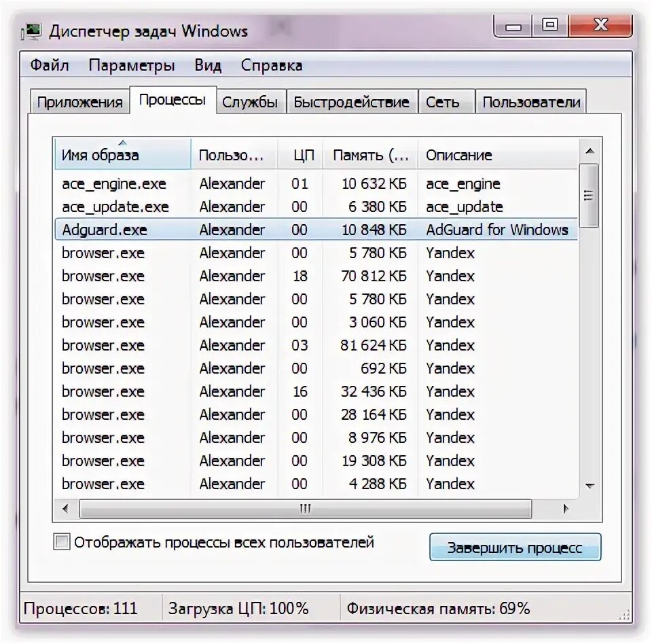
Task: Enable Отображать процессы всех пользователей checkbox
Action: click(62, 542)
